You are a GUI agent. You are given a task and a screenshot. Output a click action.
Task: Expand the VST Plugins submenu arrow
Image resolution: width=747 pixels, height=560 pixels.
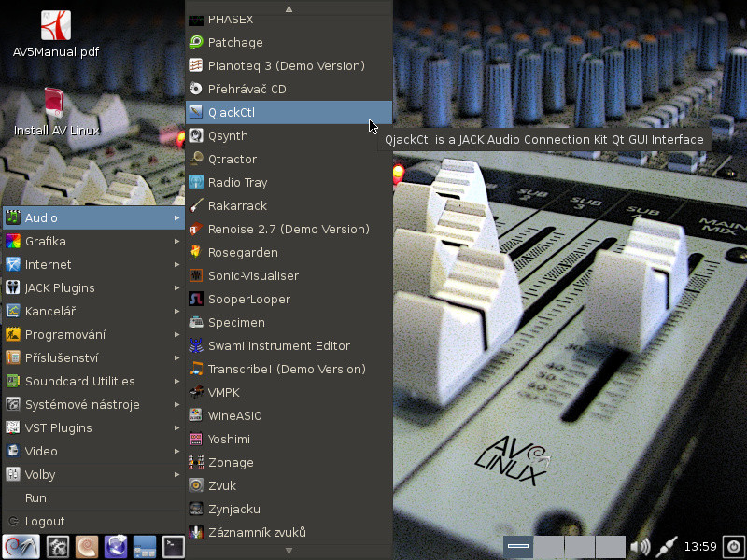176,428
